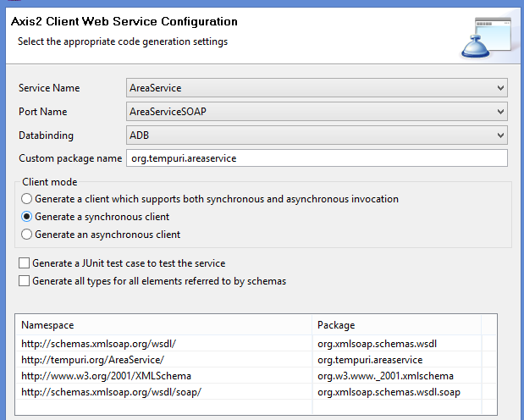Click the Namespace column header
The width and height of the screenshot is (524, 420).
tap(163, 325)
